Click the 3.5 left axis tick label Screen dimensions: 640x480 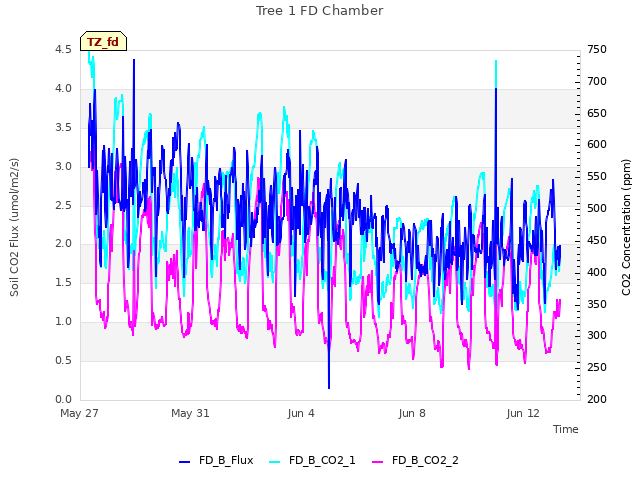click(63, 127)
